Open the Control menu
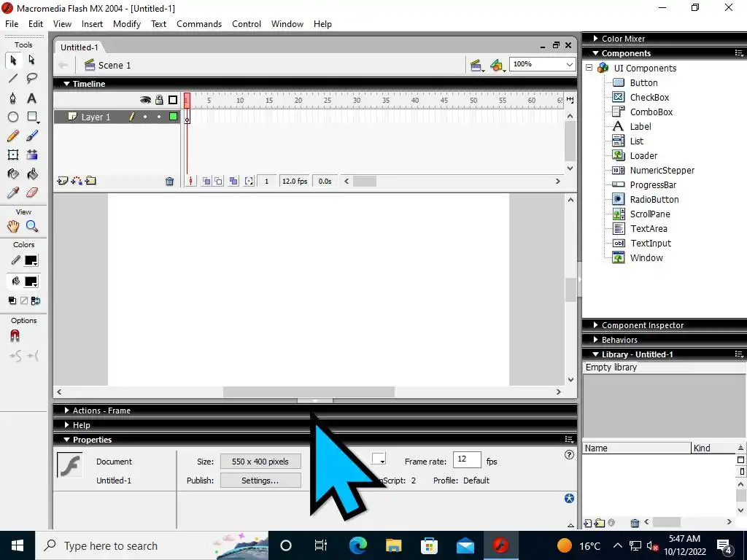747x560 pixels. tap(247, 24)
